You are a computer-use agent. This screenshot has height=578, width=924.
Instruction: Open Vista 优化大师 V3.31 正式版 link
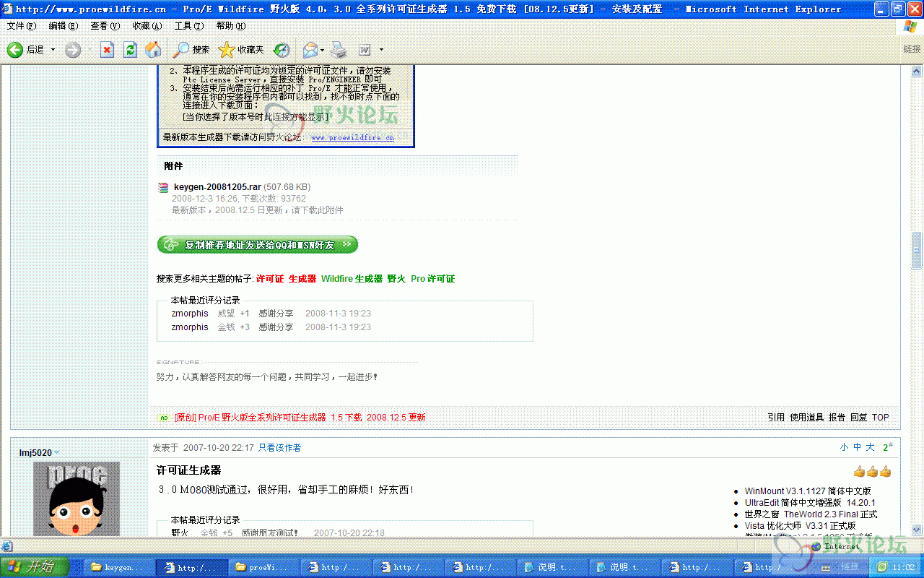pos(801,526)
